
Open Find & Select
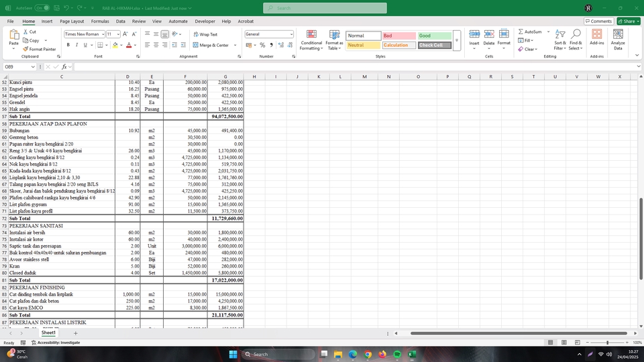tap(576, 40)
